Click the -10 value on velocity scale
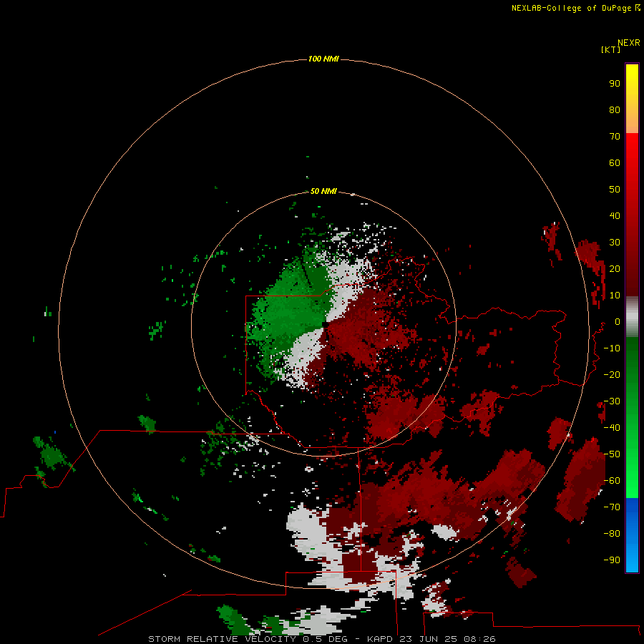The height and width of the screenshot is (644, 644). coord(612,348)
